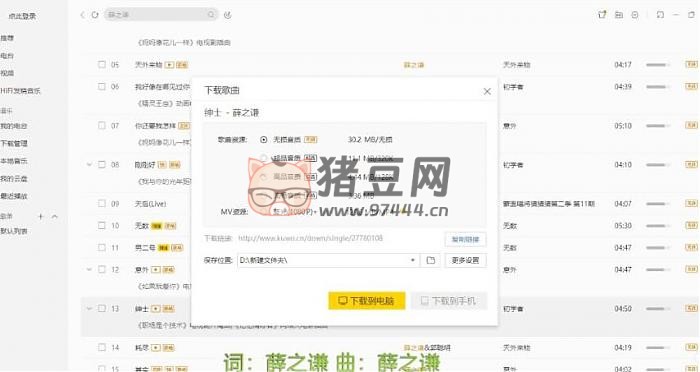
Task: Open the mini mode icon at top right
Action: click(x=660, y=15)
